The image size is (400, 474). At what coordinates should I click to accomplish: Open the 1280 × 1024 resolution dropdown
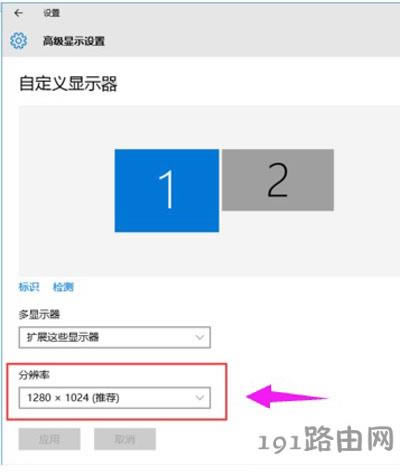[115, 398]
